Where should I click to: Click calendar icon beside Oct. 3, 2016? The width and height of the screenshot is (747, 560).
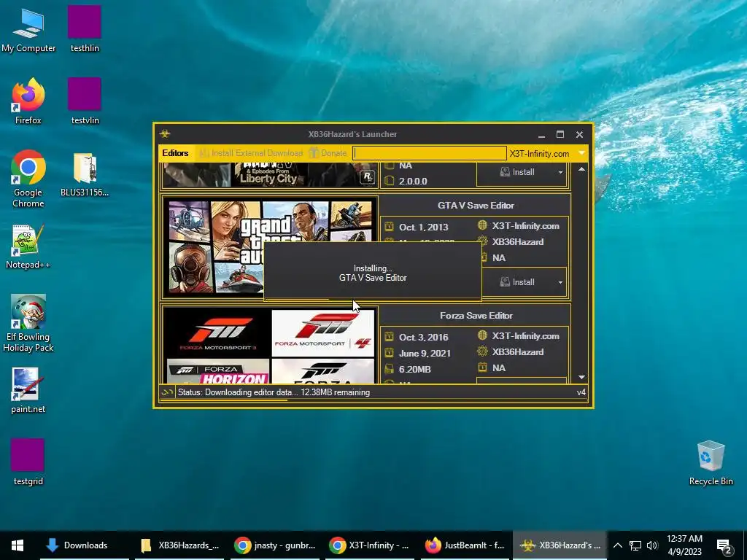click(x=389, y=336)
